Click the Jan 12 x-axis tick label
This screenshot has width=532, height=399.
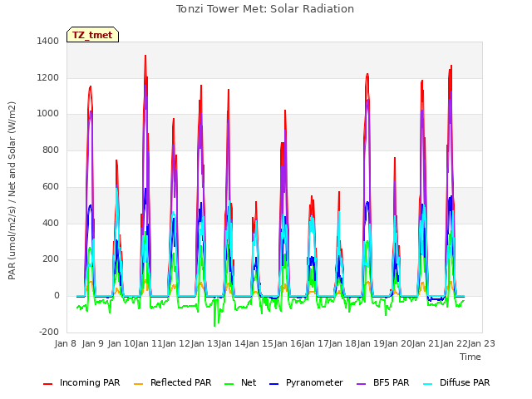tap(176, 343)
